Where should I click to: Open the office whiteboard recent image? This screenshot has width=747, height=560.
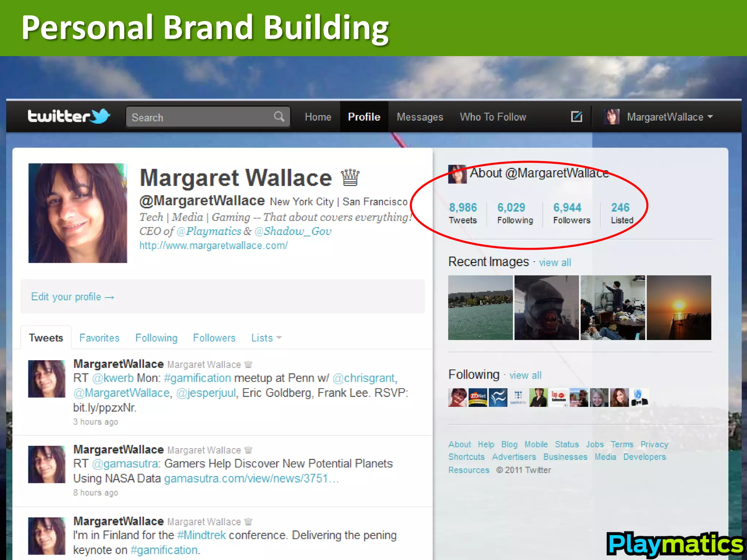613,308
